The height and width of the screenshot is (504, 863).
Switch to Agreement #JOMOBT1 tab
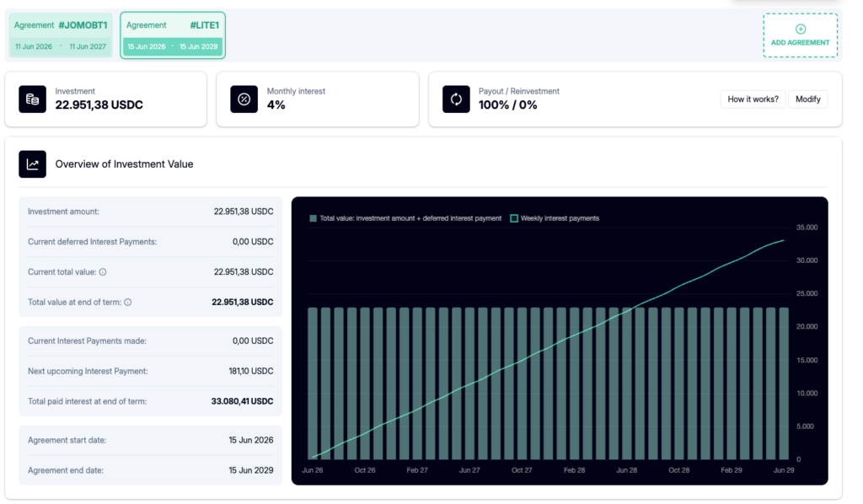coord(61,35)
